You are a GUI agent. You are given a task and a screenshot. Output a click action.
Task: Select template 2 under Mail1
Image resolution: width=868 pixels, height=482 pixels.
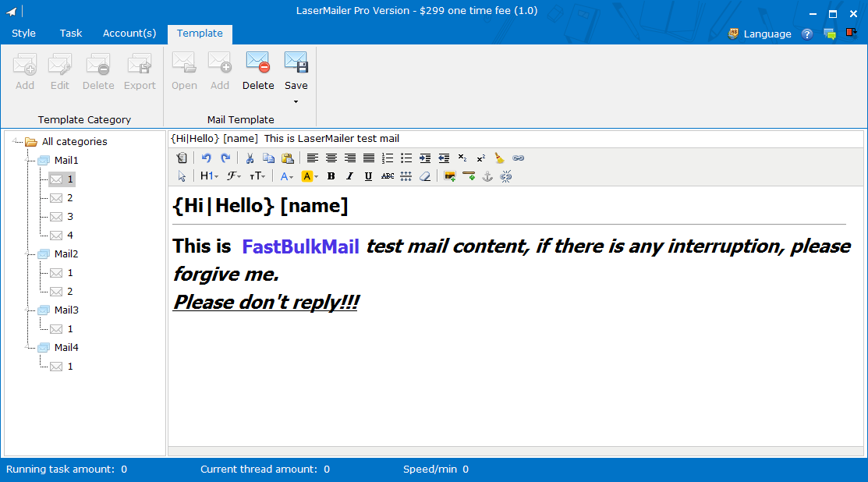tap(62, 198)
